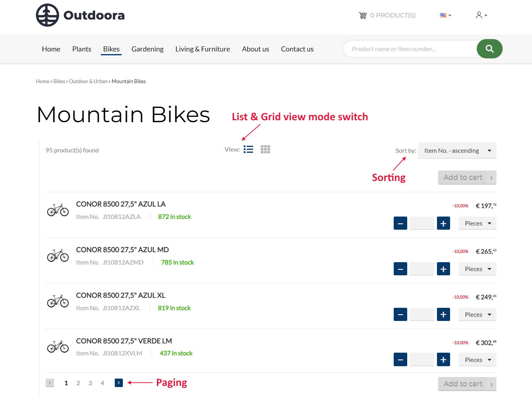Open the Bikes menu item
Viewport: 532px width, 401px height.
point(111,49)
